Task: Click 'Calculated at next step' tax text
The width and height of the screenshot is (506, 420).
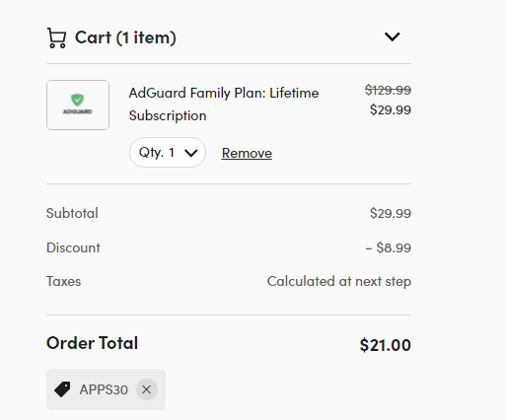Action: [x=339, y=282]
